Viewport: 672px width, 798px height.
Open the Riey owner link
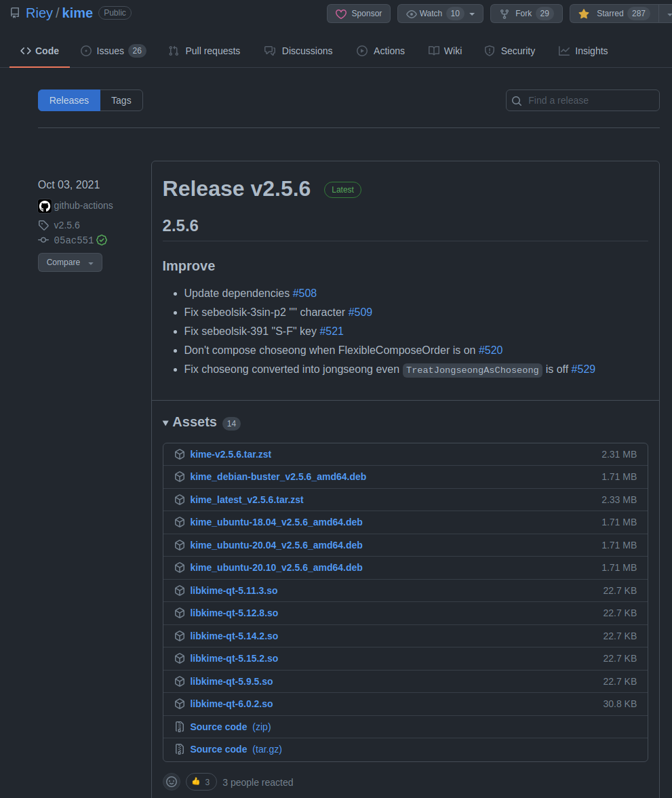click(39, 14)
